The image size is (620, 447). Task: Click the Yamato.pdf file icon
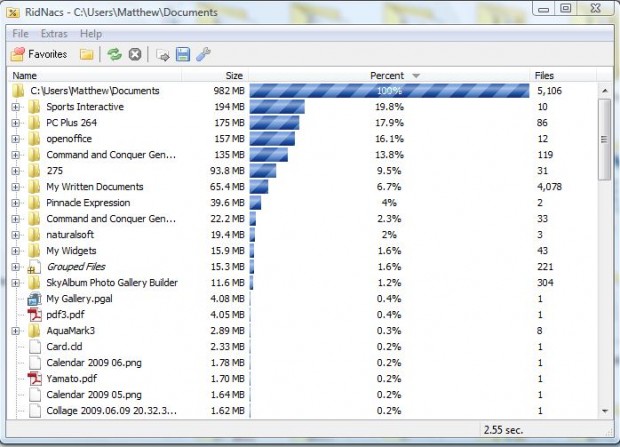pyautogui.click(x=33, y=379)
